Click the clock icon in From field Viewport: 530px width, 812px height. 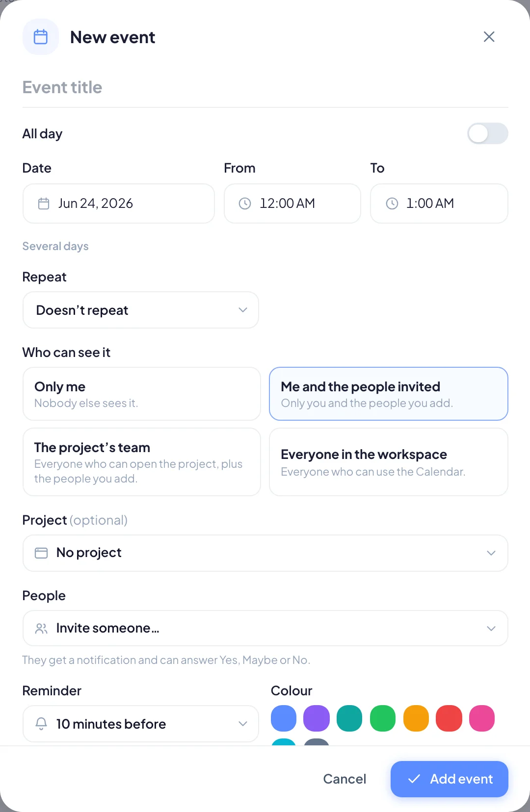tap(245, 203)
